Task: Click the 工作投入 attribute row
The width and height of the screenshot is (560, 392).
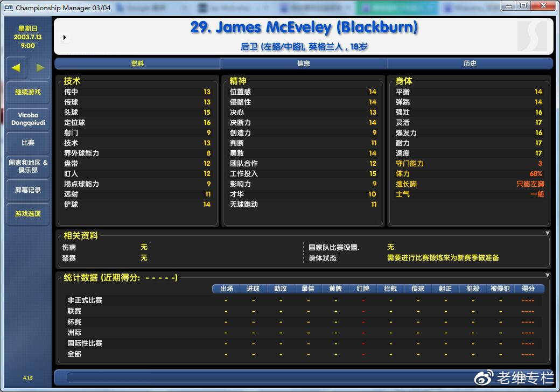Action: [303, 173]
